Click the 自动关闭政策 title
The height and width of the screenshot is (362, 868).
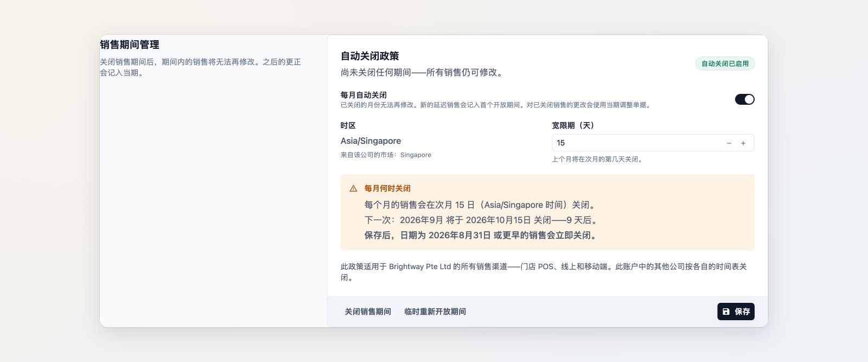[370, 56]
